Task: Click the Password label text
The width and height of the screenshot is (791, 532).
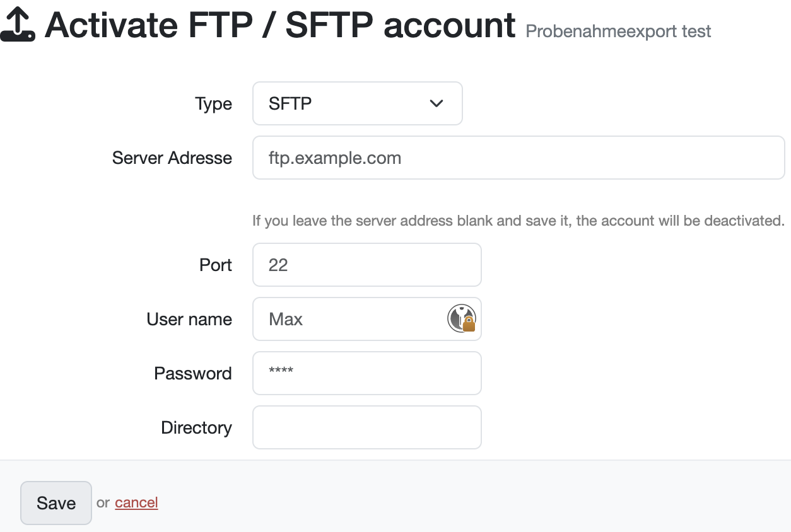Action: [x=192, y=373]
